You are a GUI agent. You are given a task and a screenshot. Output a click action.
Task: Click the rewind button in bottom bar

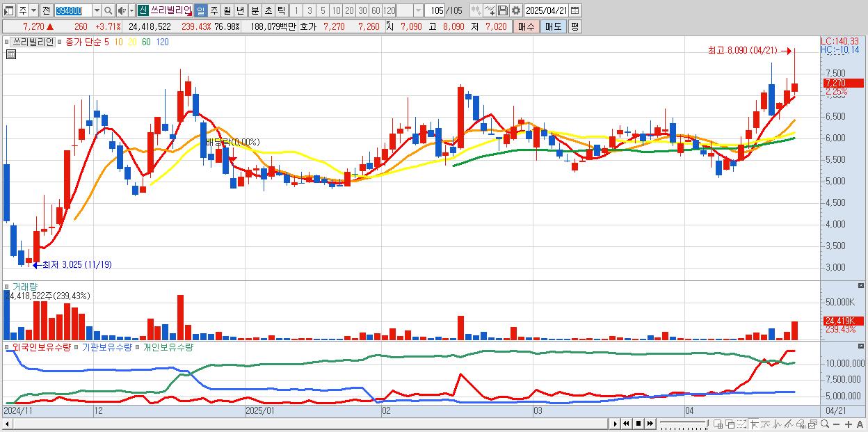(x=627, y=424)
